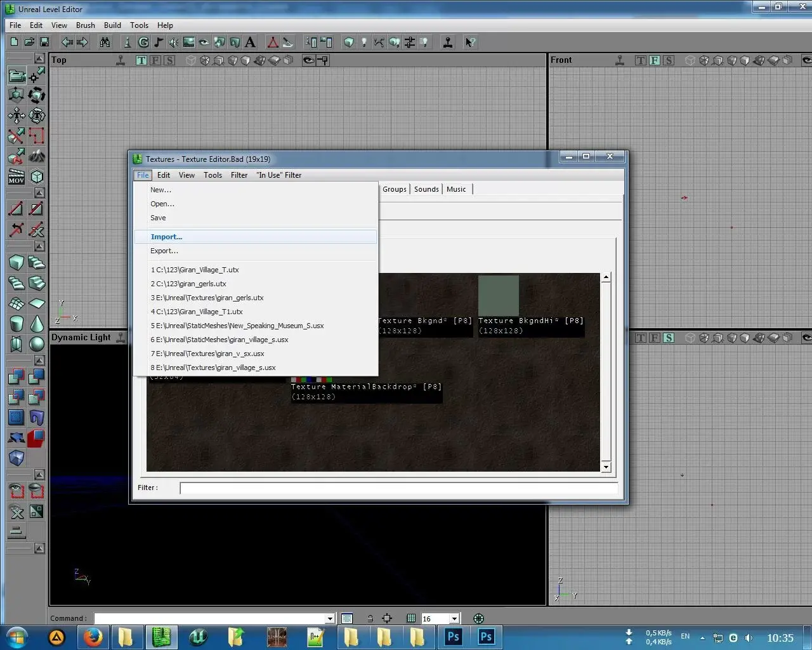Select the Sphere brush builder
Viewport: 812px width, 650px height.
pos(37,344)
